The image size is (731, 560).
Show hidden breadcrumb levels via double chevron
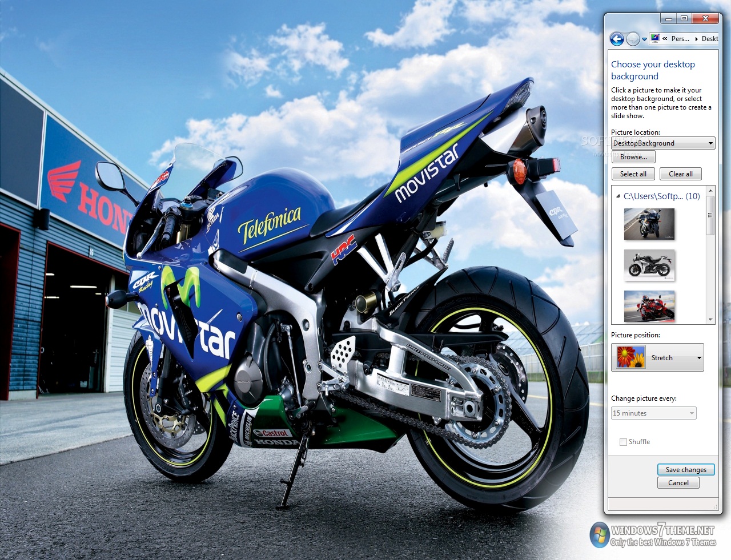[x=665, y=39]
